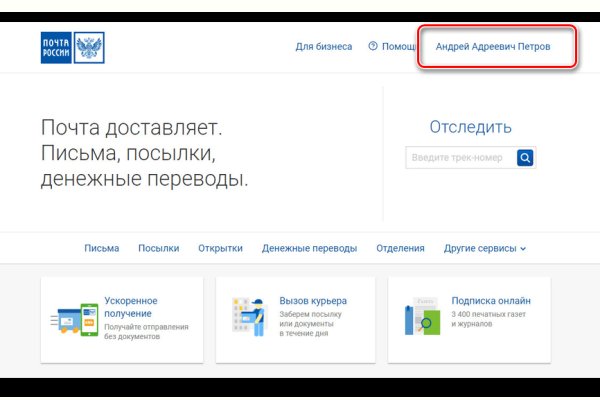Click the Отследить heading link
Screen dimensions: 600x400
pos(470,127)
